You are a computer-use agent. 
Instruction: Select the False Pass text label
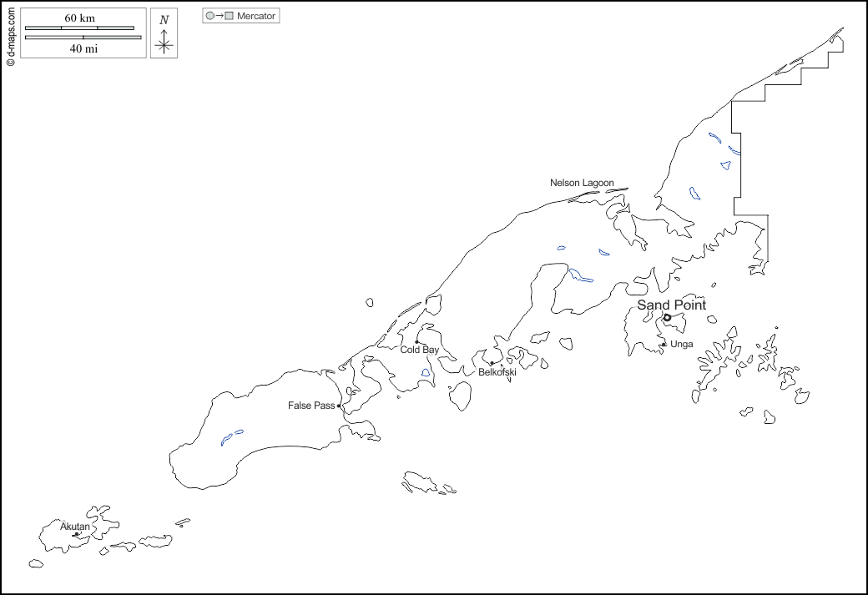click(311, 406)
